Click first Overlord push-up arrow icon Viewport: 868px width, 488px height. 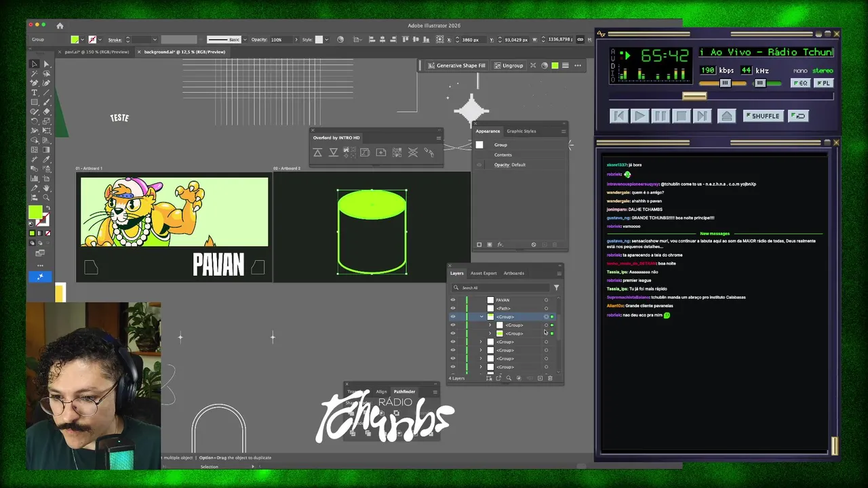[x=317, y=152]
